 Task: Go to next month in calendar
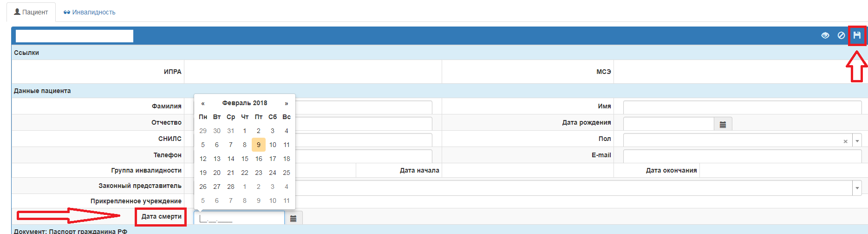287,103
